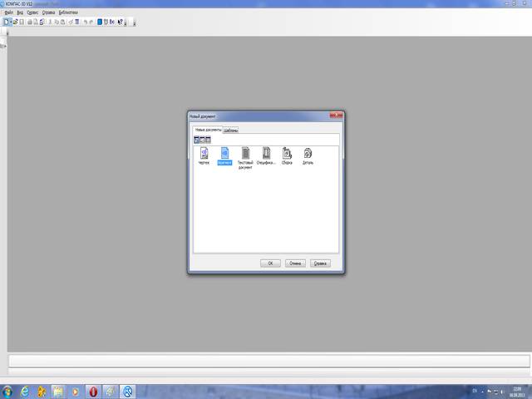Click the Windows Start button
The image size is (532, 399).
tap(7, 391)
